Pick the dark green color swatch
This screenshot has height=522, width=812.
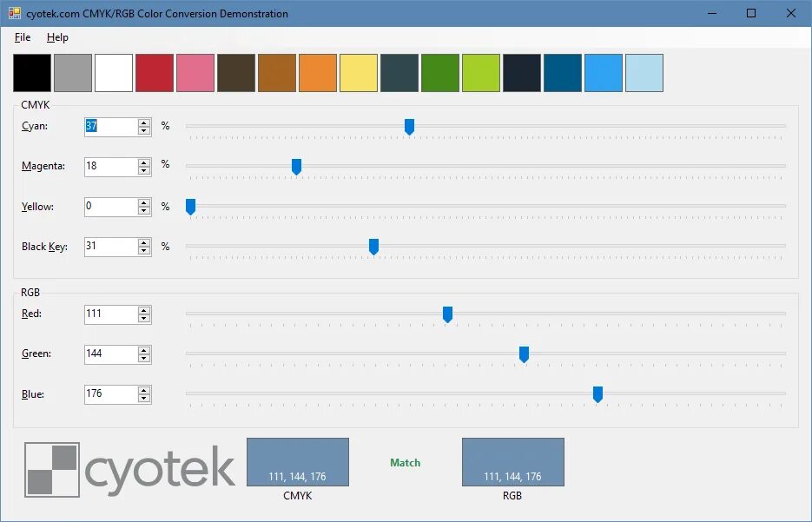coord(440,73)
